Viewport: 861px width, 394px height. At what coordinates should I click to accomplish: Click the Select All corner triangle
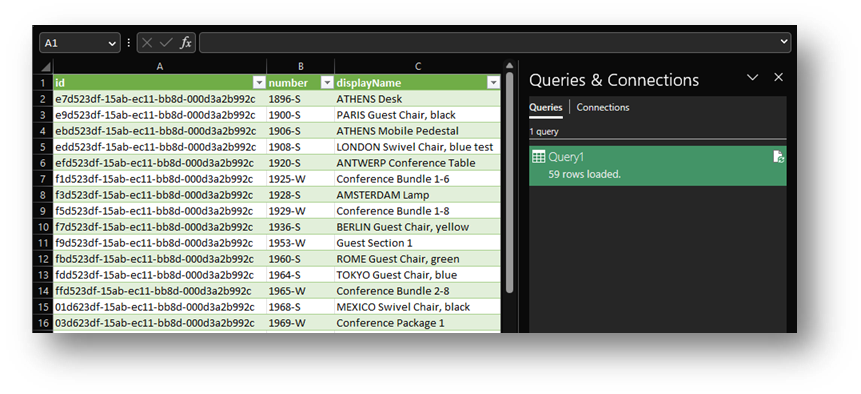(x=45, y=67)
